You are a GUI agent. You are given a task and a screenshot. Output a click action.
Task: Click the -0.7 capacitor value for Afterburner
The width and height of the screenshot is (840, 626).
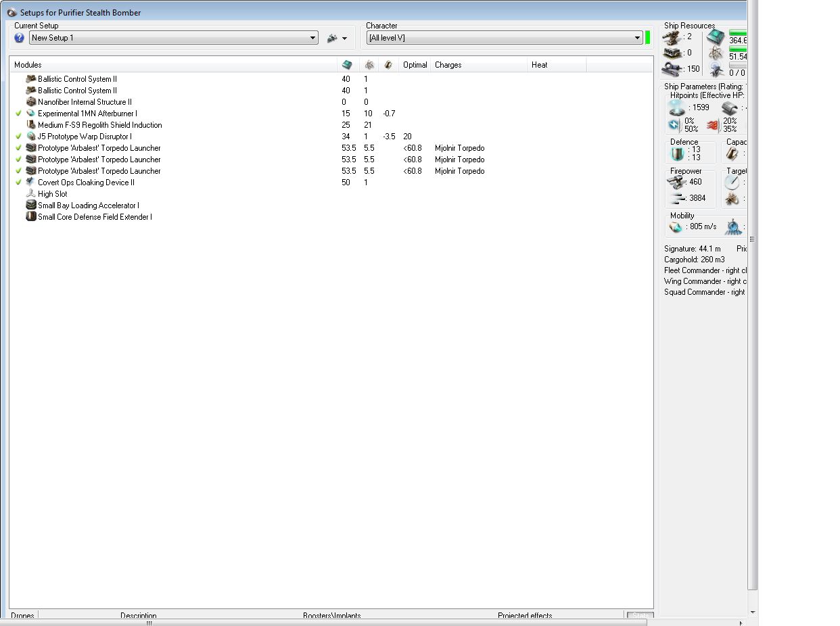click(x=389, y=114)
